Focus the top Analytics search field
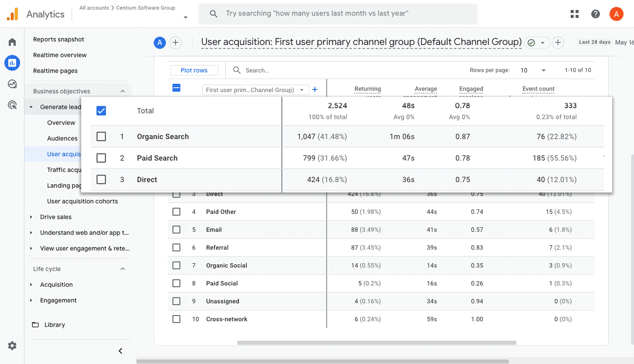Screen dimensions: 634x364 click(338, 14)
